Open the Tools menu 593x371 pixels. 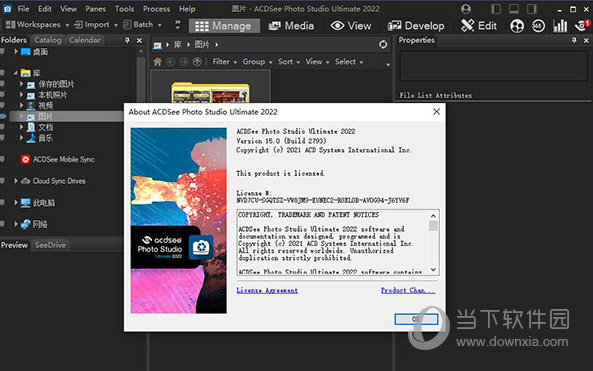click(124, 9)
